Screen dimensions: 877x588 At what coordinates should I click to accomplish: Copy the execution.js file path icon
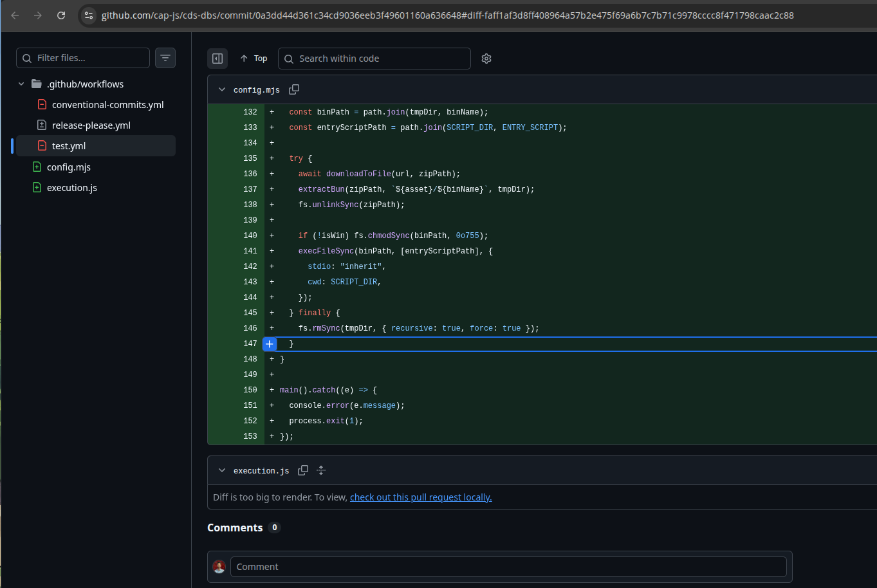(303, 470)
